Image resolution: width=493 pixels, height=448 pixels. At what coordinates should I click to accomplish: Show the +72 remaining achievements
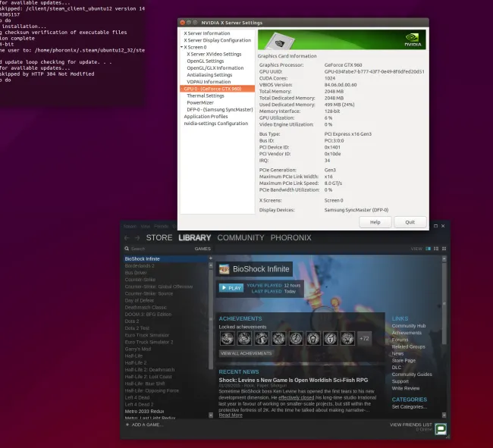click(x=364, y=338)
